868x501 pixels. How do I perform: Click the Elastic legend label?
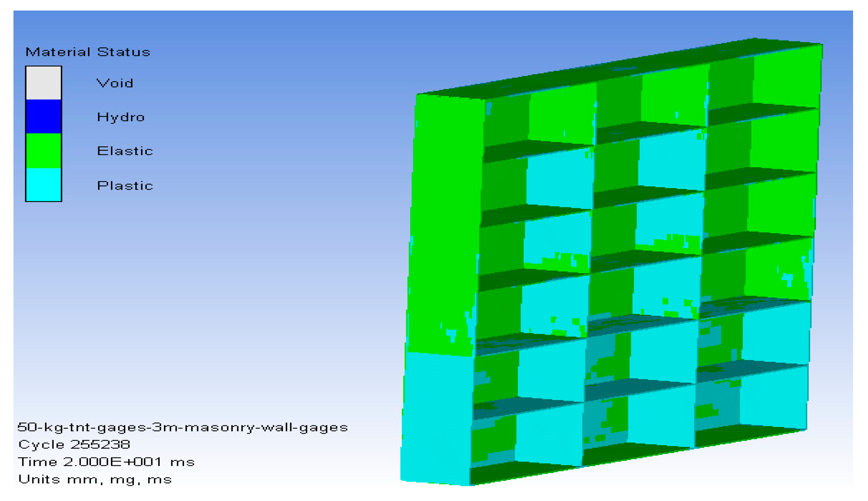pos(125,151)
